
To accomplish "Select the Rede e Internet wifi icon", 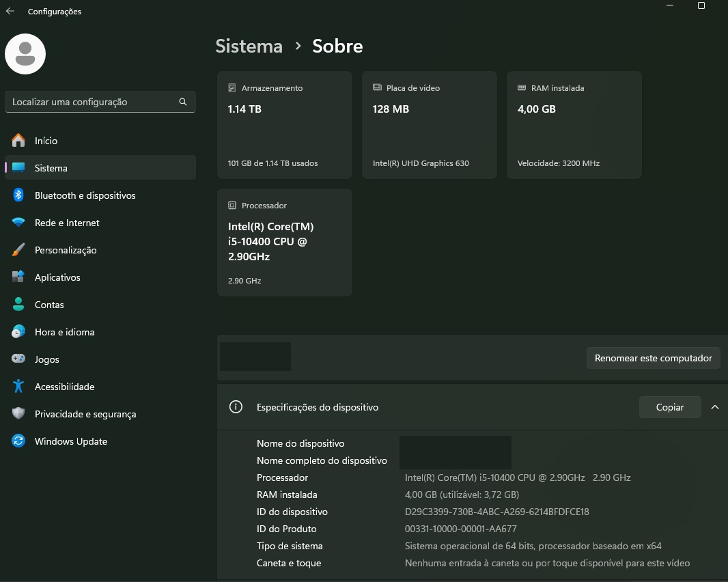I will click(17, 223).
